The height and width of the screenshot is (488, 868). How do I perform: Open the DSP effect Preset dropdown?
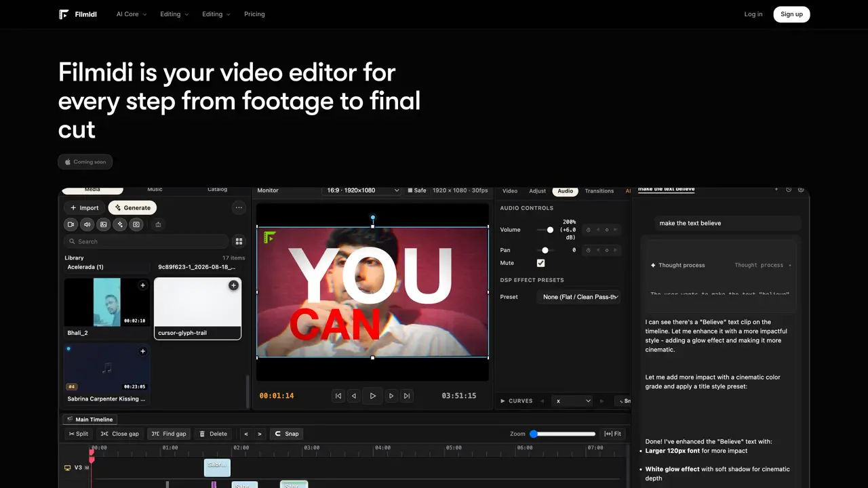(580, 297)
